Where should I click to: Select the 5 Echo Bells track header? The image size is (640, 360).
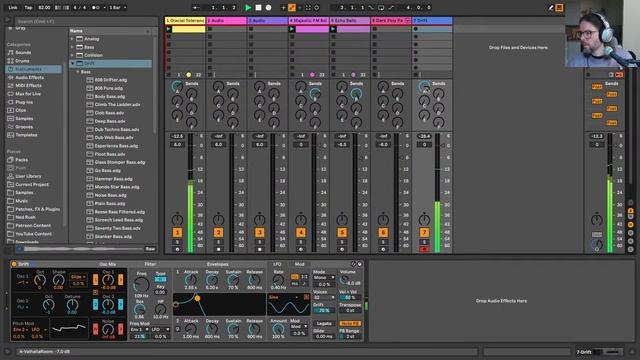point(350,20)
